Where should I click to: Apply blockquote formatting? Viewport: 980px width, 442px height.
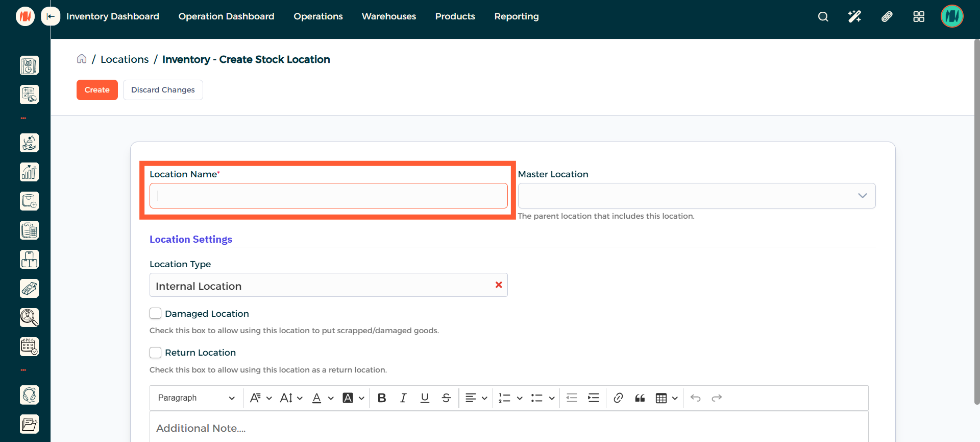click(x=640, y=398)
